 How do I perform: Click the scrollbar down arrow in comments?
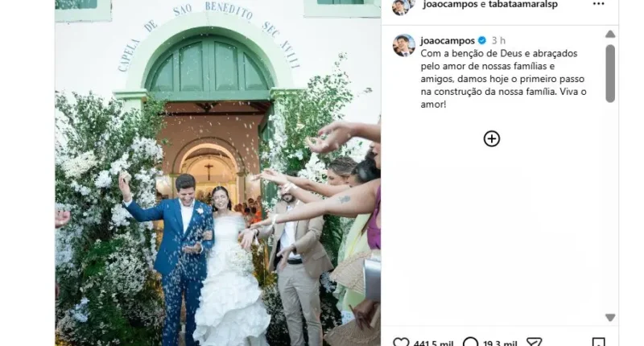(x=610, y=318)
